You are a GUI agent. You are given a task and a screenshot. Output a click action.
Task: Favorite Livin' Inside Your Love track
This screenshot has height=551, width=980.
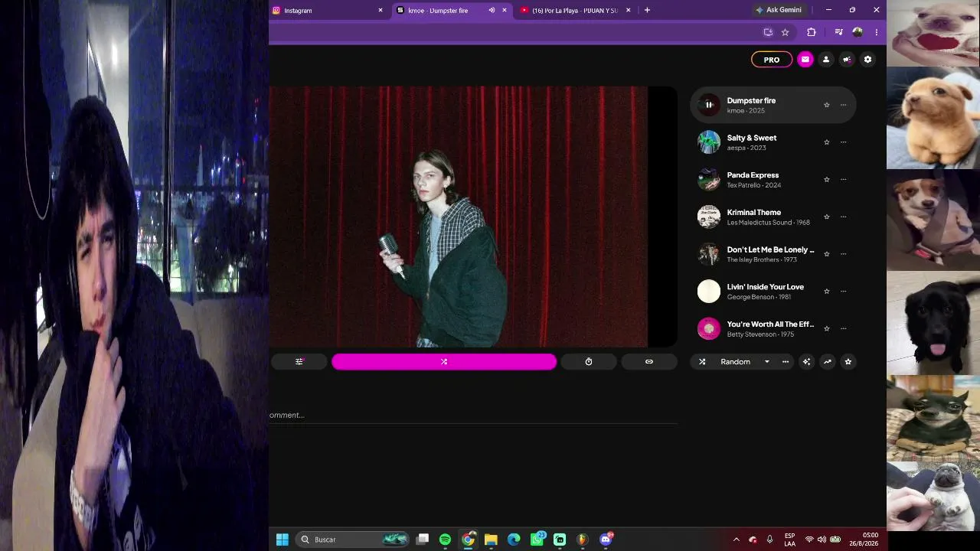(826, 291)
